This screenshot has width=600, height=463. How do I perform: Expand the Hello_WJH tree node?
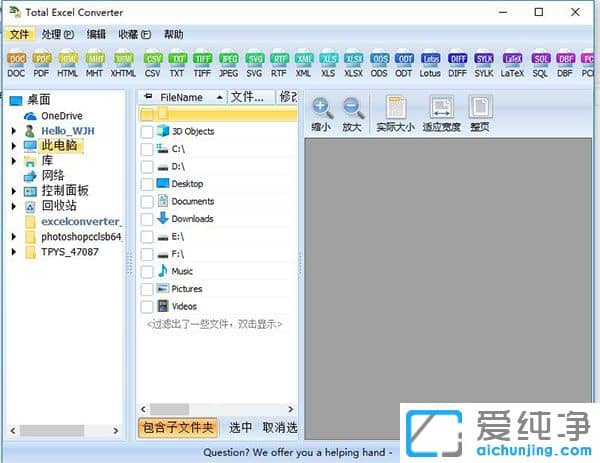[x=13, y=131]
